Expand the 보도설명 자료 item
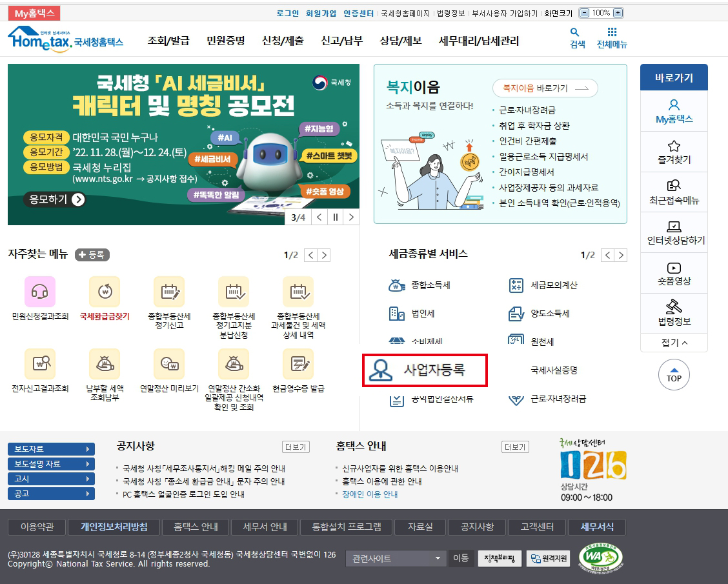Screen dimensions: 728x584 (51, 464)
